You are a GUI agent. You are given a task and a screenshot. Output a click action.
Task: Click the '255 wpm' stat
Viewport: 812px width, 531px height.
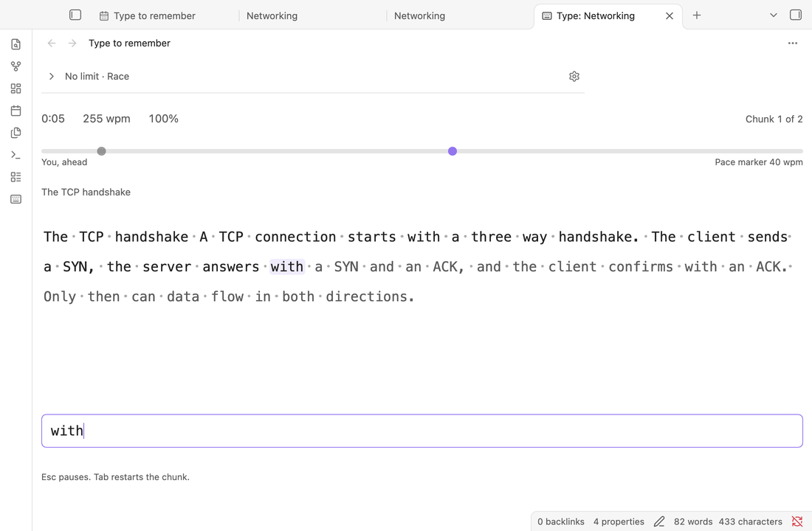pos(107,119)
